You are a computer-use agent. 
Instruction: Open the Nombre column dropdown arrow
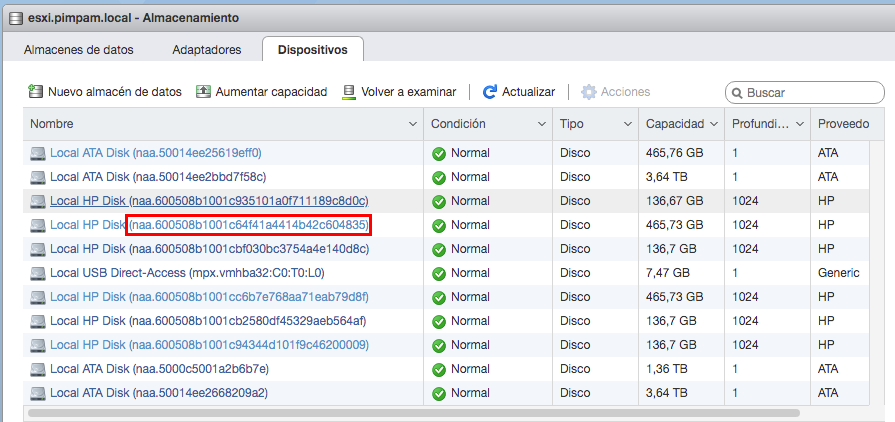point(413,124)
